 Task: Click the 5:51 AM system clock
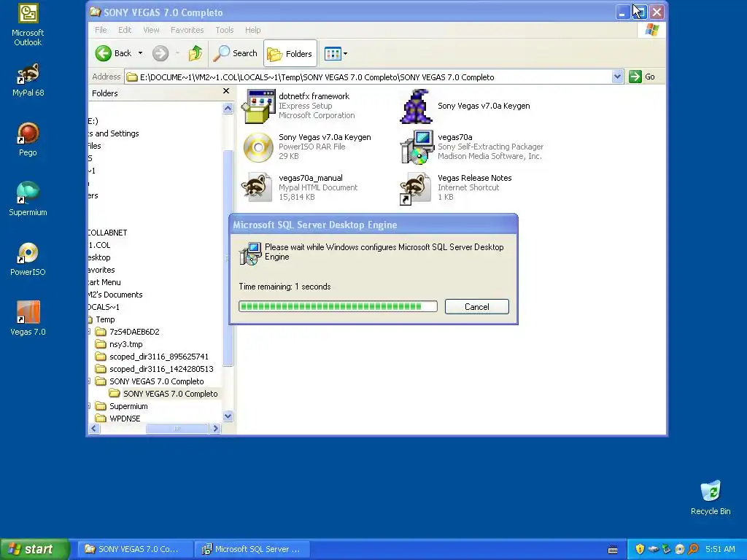(x=720, y=549)
